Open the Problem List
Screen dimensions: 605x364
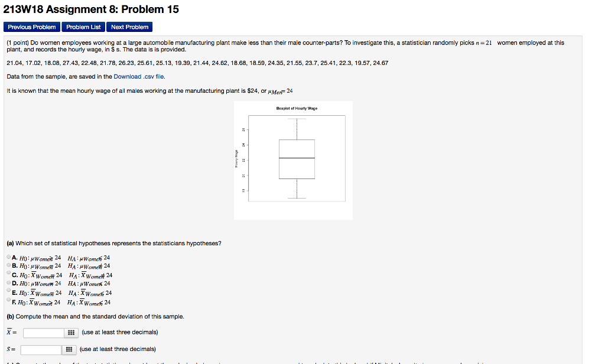coord(83,27)
